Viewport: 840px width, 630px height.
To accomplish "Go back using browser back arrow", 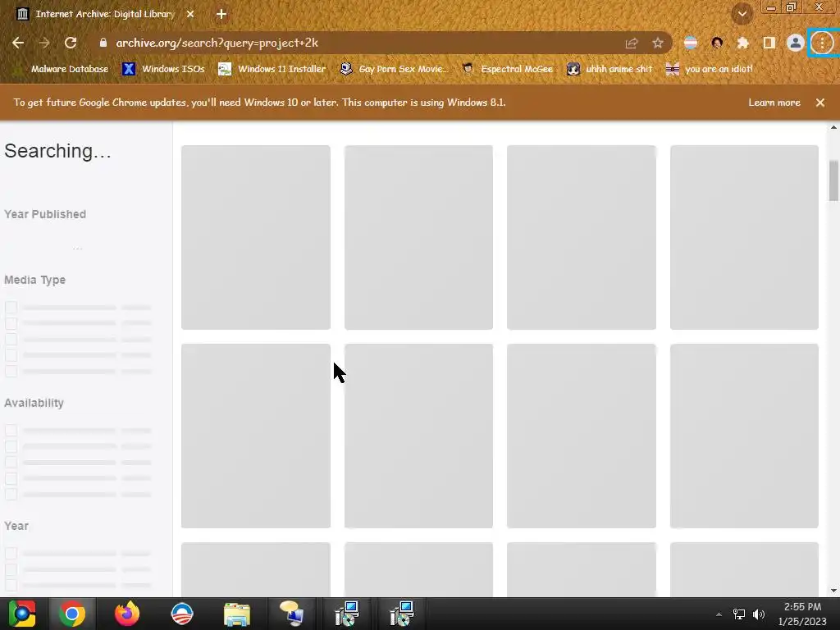I will coord(18,43).
